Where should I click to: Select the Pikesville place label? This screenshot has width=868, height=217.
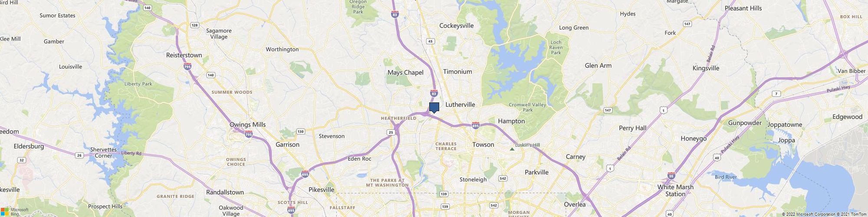321,190
